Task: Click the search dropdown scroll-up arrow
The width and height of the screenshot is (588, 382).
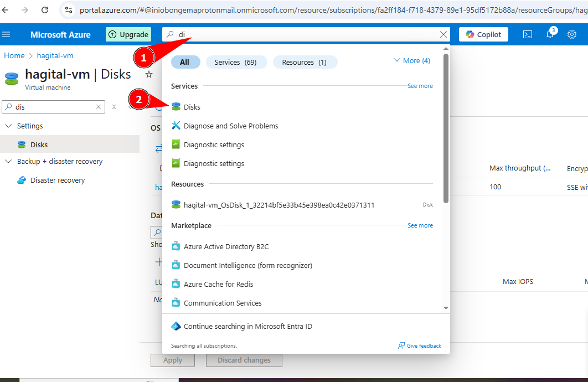Action: [446, 49]
